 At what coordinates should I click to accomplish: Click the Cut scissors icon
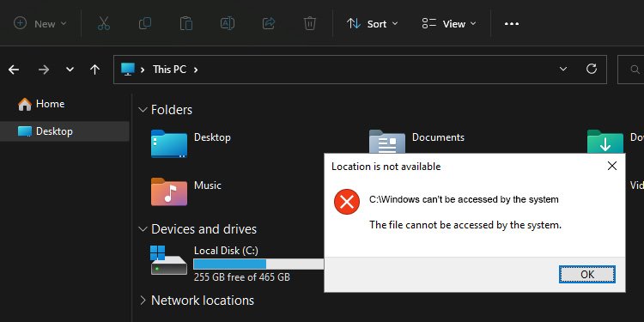click(x=104, y=23)
